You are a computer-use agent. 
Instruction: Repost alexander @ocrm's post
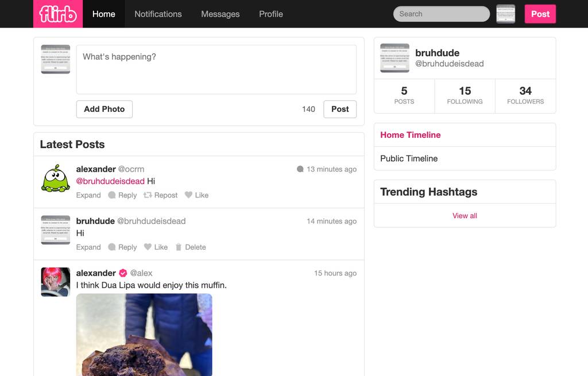point(161,195)
